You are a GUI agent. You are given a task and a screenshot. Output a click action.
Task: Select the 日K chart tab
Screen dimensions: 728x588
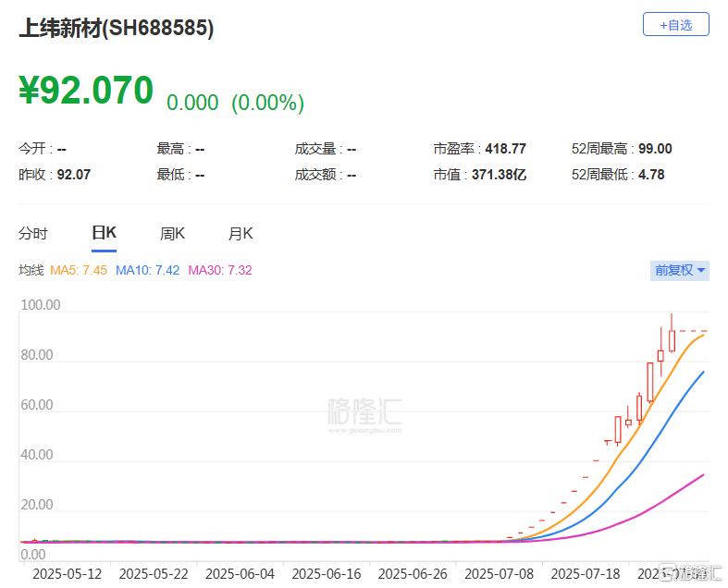104,232
